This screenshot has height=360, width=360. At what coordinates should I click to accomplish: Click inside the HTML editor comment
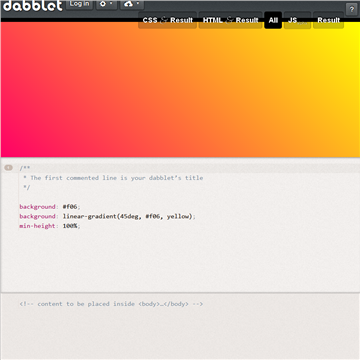coord(111,304)
